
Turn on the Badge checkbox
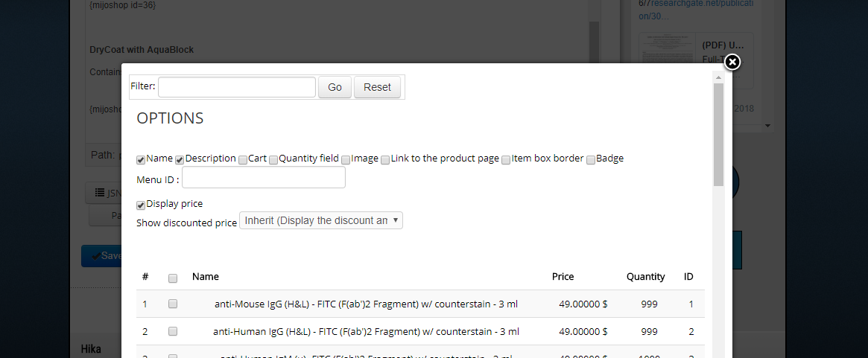[x=591, y=159]
